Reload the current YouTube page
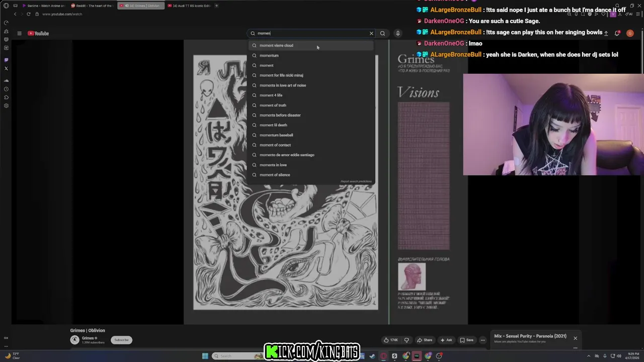The width and height of the screenshot is (644, 362). click(x=29, y=14)
